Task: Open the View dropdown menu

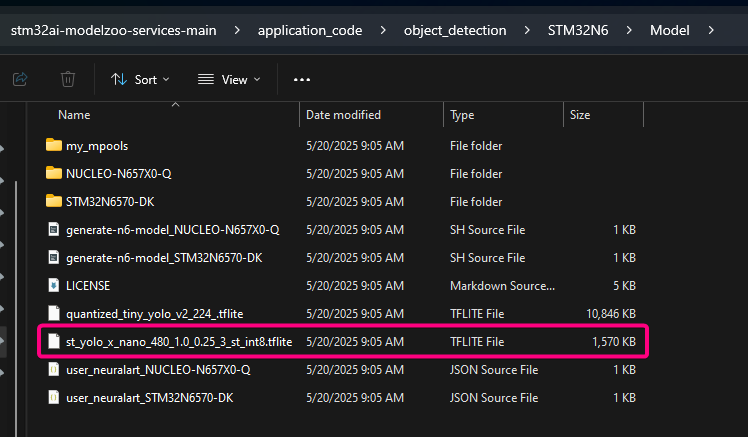Action: click(x=229, y=79)
